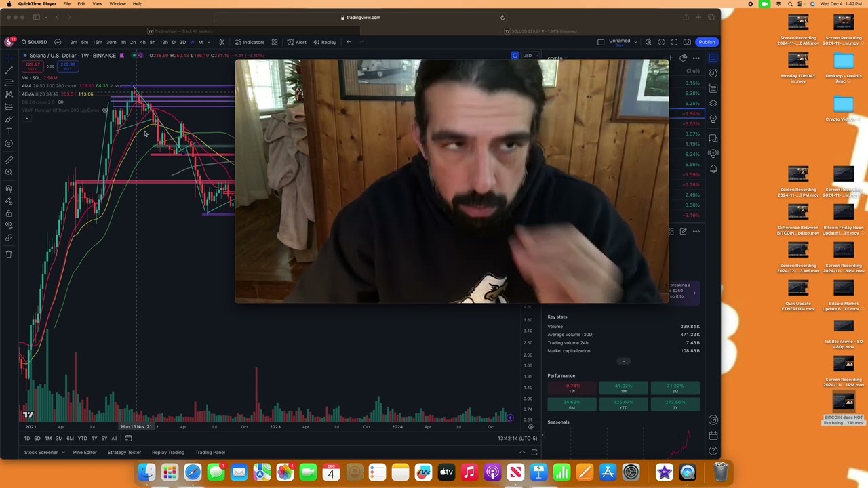Open the Crypto Videos folder on desktop
This screenshot has height=488, width=868.
[843, 107]
